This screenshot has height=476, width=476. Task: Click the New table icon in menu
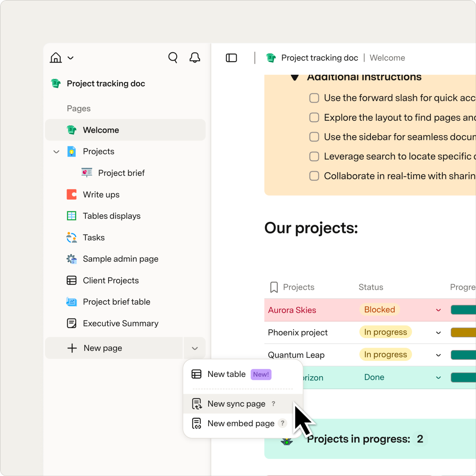196,374
